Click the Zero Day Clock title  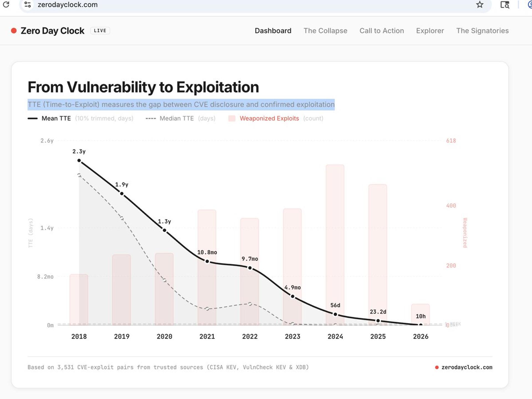(53, 31)
